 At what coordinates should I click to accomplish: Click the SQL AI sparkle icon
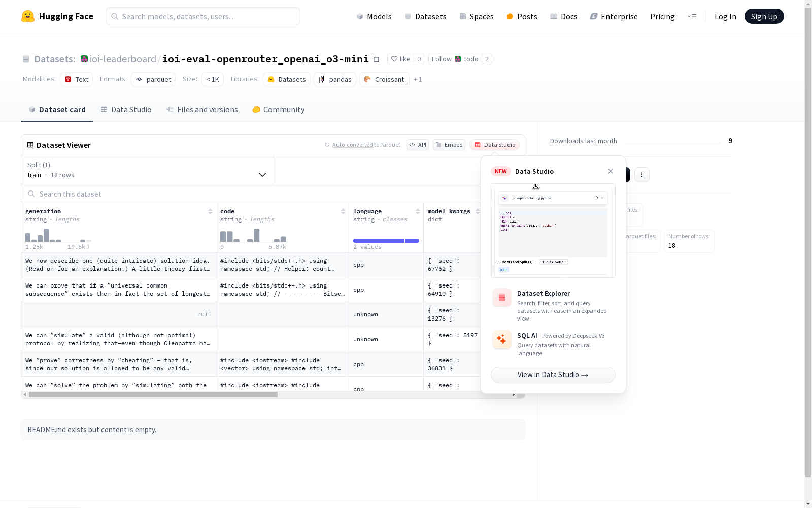(502, 340)
